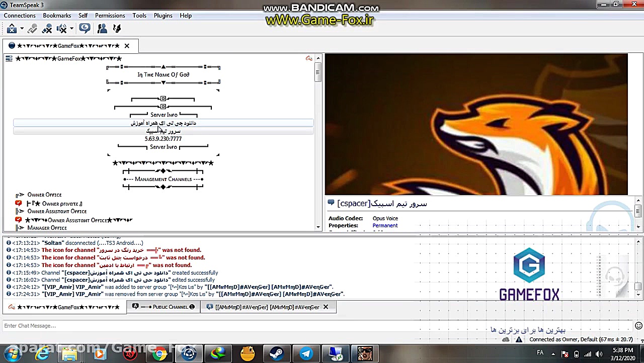Click the red icon at server row end
The image size is (644, 363).
309,59
